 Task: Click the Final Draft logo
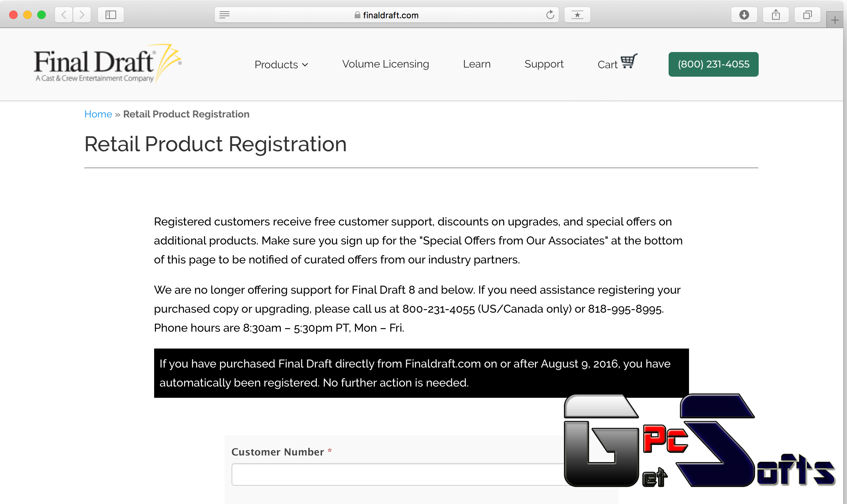[x=108, y=63]
